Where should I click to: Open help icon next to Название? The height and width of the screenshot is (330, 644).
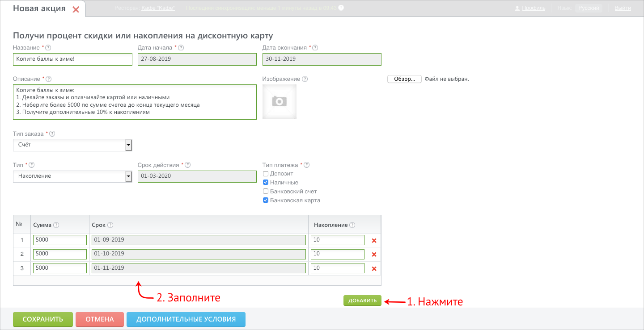pyautogui.click(x=48, y=48)
